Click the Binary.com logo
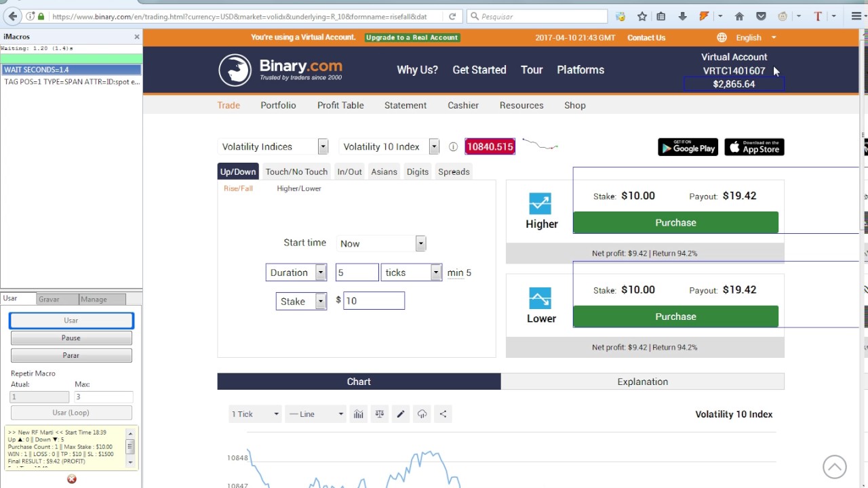The width and height of the screenshot is (868, 488). click(280, 70)
